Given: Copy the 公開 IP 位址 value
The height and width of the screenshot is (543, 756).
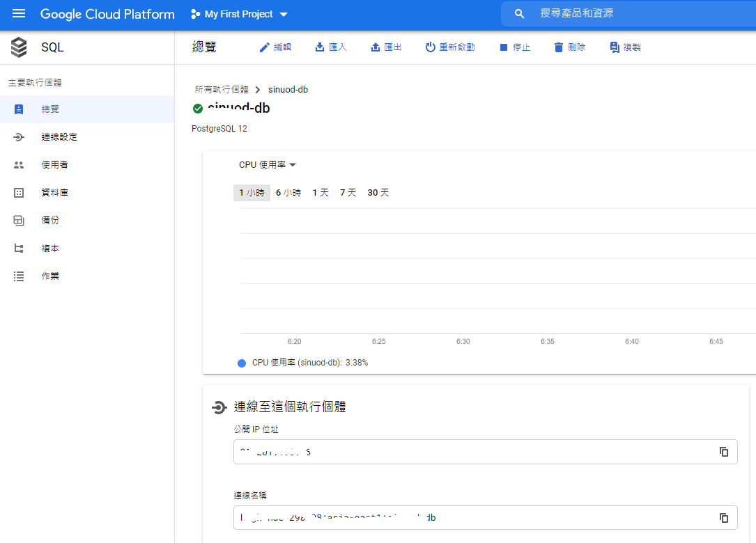Looking at the screenshot, I should [724, 452].
